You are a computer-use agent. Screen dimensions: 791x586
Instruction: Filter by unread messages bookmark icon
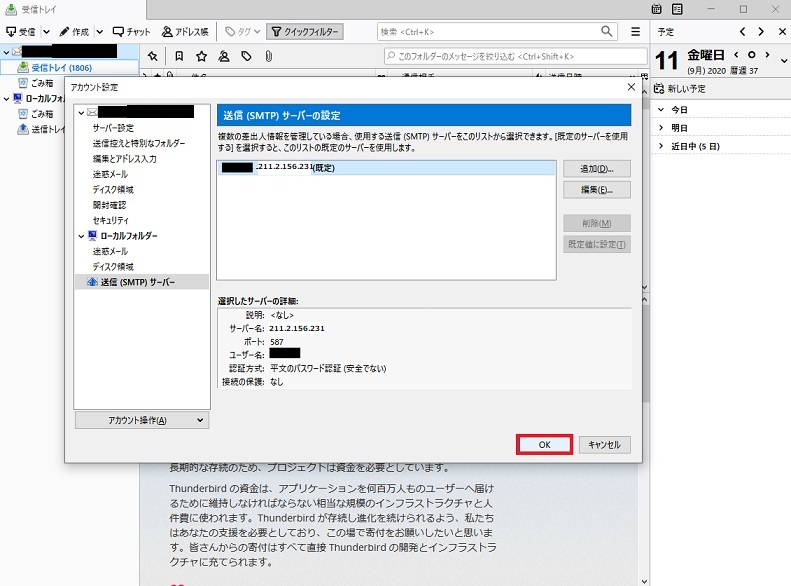179,56
